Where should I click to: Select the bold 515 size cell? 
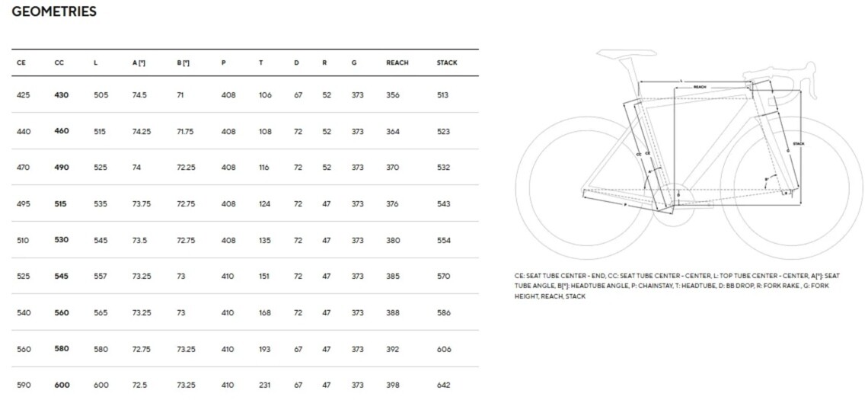click(62, 203)
